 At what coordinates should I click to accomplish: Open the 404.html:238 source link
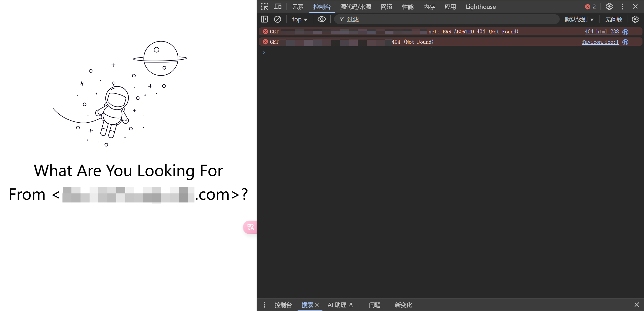click(601, 32)
